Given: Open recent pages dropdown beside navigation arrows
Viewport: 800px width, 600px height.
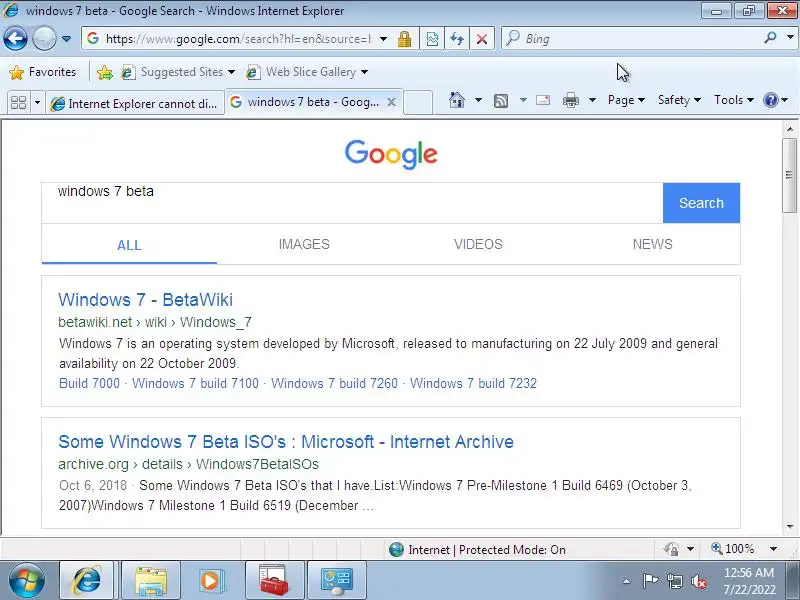Looking at the screenshot, I should (66, 39).
